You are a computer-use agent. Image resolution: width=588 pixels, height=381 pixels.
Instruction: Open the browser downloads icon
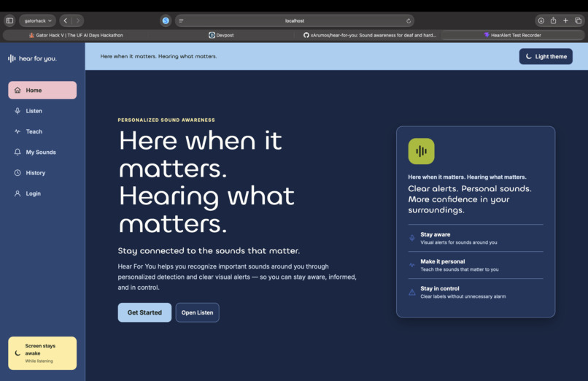[x=541, y=20]
